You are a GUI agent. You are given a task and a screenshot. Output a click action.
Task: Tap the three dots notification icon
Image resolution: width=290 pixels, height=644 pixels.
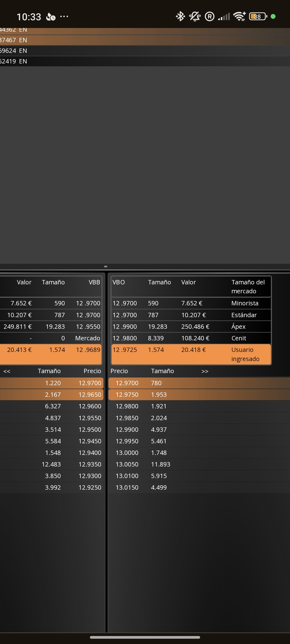click(x=64, y=16)
